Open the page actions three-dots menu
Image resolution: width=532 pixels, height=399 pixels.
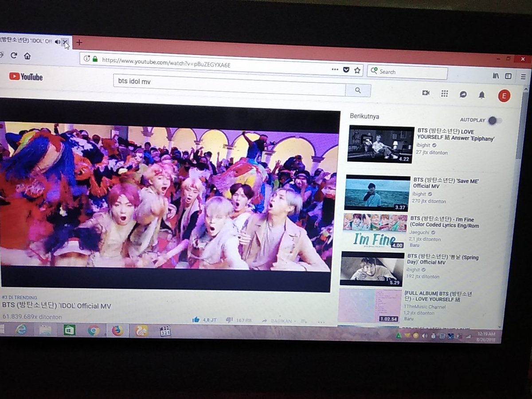[x=335, y=70]
